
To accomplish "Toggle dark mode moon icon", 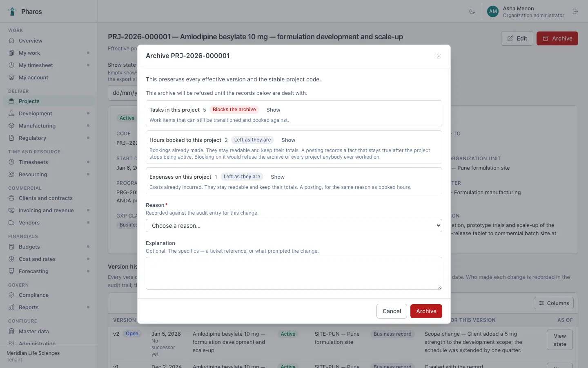I will click(472, 11).
